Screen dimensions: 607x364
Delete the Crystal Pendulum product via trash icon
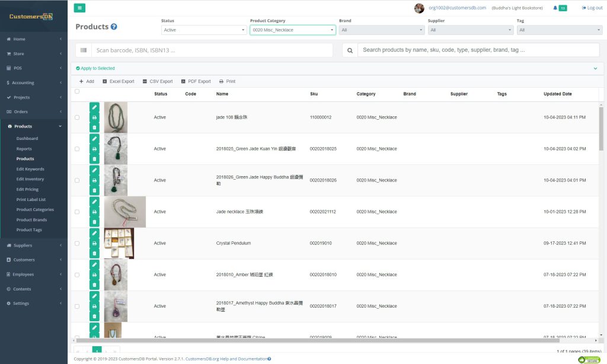(x=94, y=253)
